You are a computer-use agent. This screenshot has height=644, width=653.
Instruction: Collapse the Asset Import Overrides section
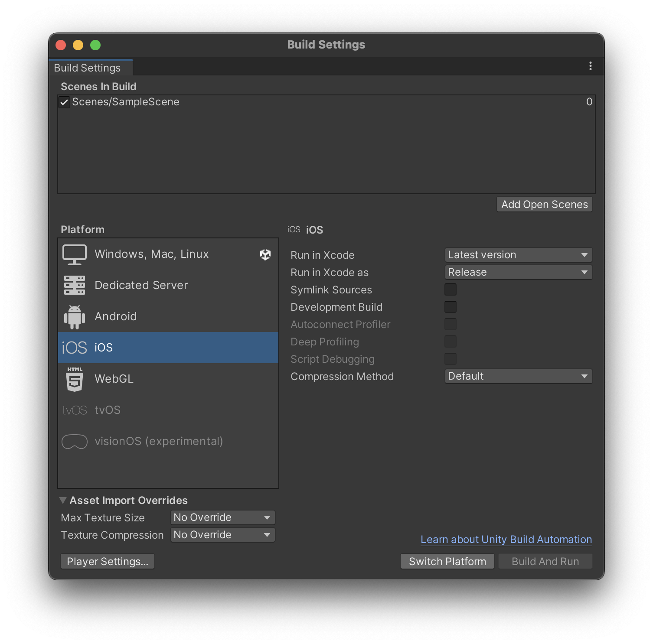pos(63,501)
